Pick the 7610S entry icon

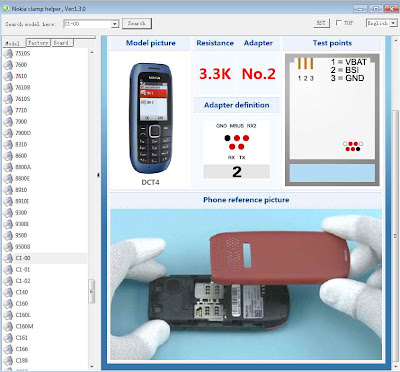[8, 99]
